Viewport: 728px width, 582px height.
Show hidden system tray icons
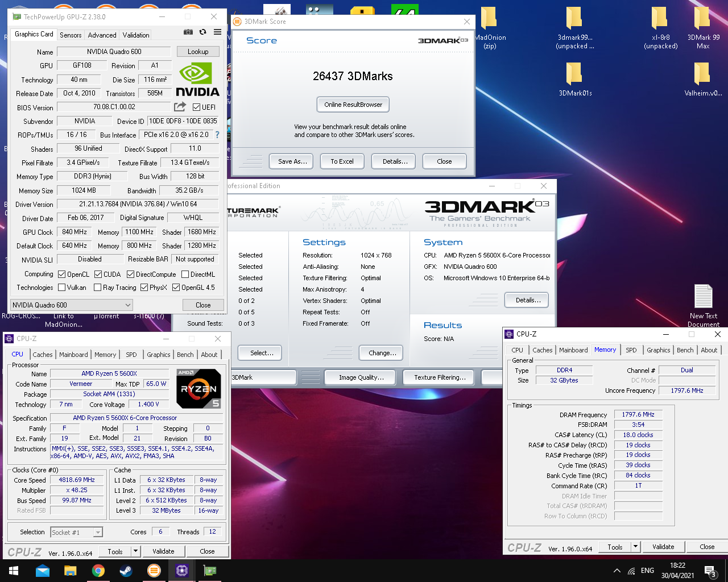pos(617,571)
